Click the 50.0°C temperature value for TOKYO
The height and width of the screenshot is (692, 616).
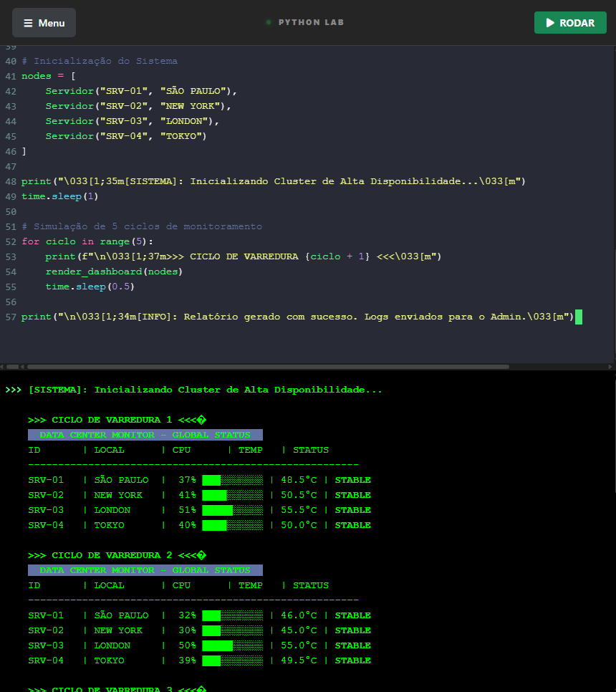click(x=299, y=525)
